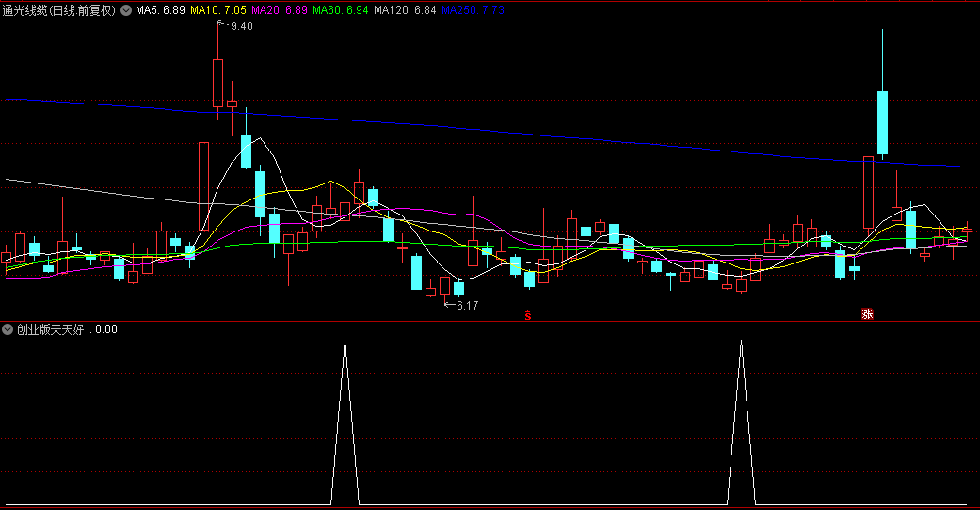Screen dimensions: 980x510
Task: Click the red candle at the 6.17 low
Action: 445,286
